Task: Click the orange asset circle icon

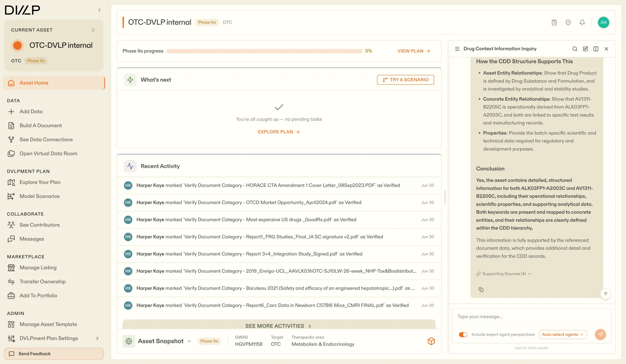Action: (17, 45)
